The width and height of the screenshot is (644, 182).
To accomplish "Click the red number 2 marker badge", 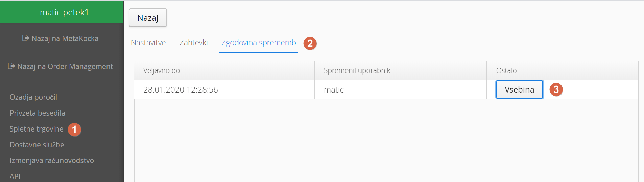I will click(x=310, y=43).
